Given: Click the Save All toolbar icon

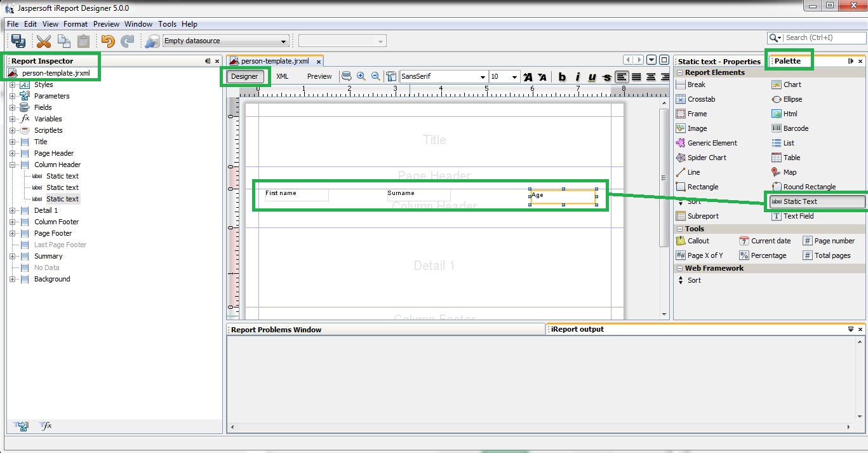Looking at the screenshot, I should click(x=18, y=41).
